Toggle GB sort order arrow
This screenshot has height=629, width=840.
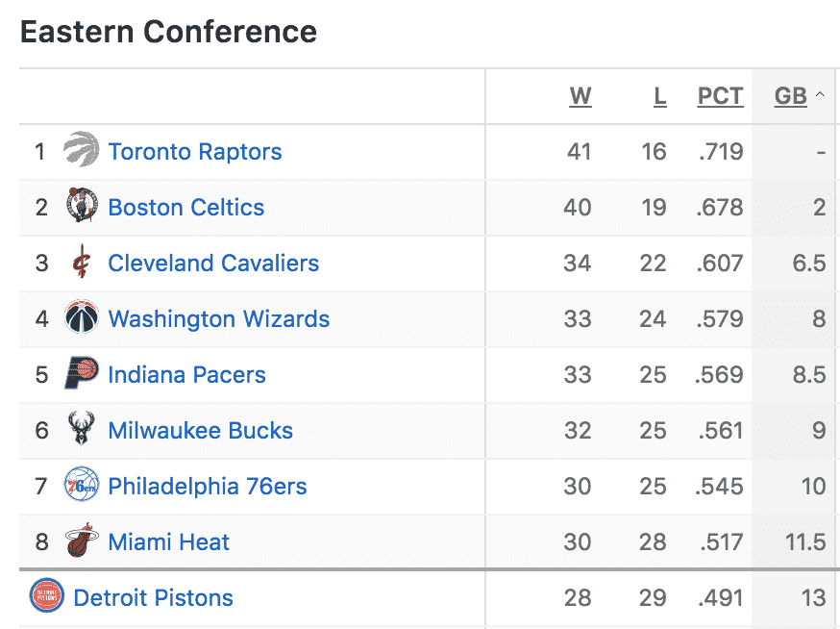tap(820, 94)
